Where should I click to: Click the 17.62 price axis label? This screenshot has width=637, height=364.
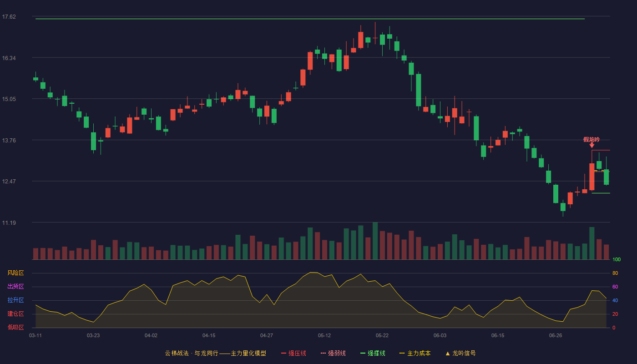(9, 17)
